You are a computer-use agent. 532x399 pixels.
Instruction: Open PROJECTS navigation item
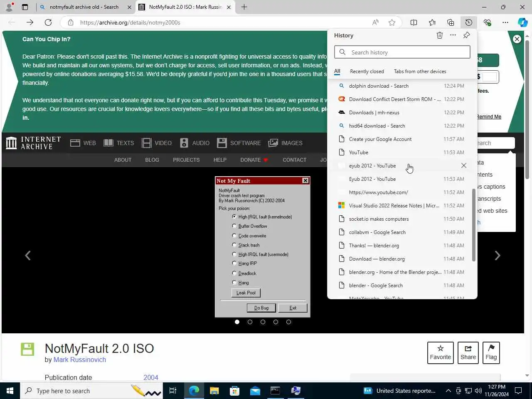point(186,160)
